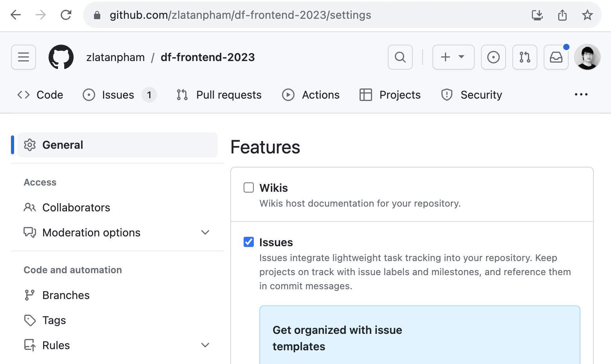Share this page via share icon
The image size is (611, 364).
click(562, 15)
